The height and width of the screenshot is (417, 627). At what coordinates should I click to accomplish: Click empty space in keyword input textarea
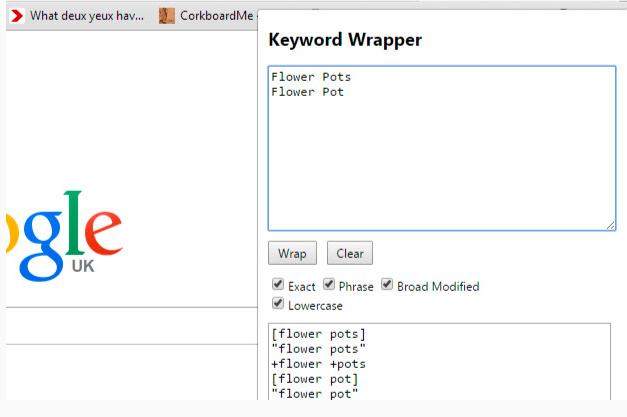coord(441,170)
